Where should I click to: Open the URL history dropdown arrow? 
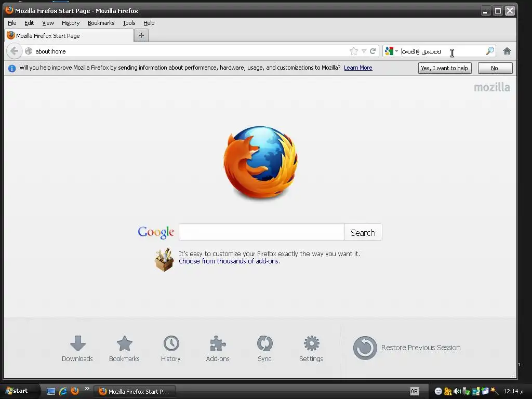364,51
